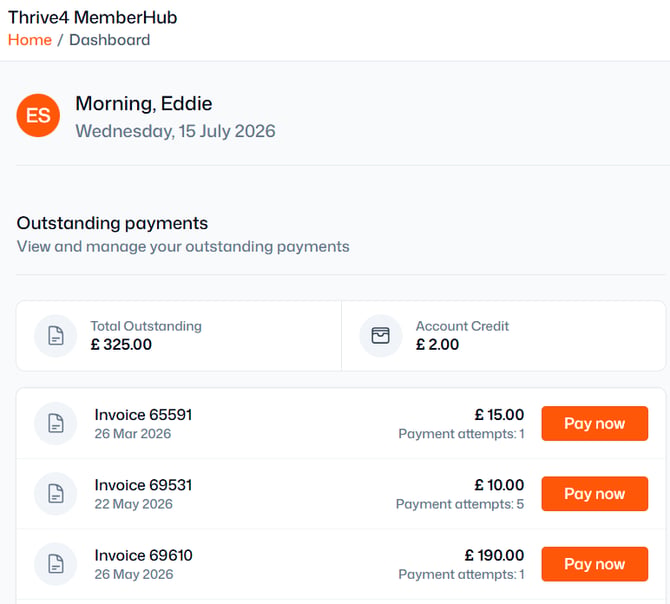
Task: Click Payment attempts: 5 text
Action: click(460, 504)
